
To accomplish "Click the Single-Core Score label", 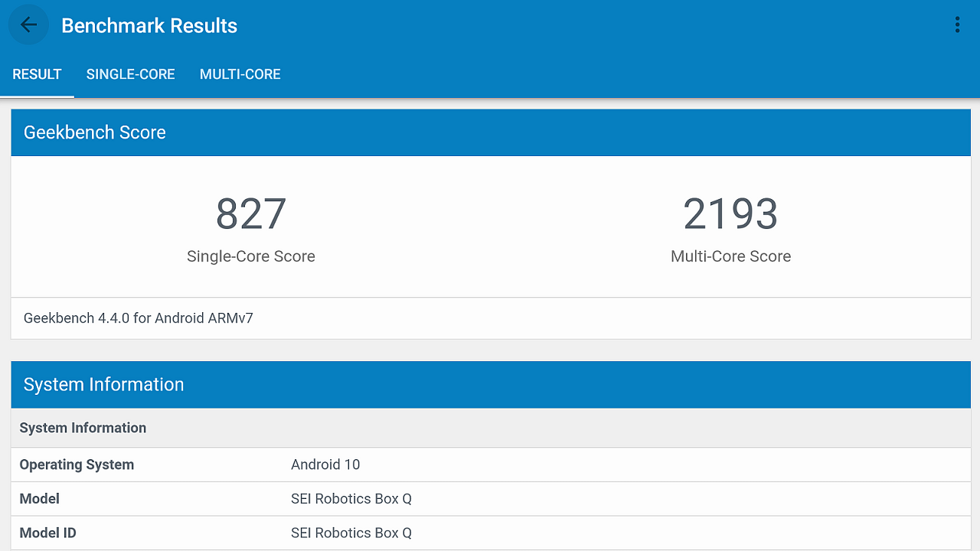I will tap(251, 256).
